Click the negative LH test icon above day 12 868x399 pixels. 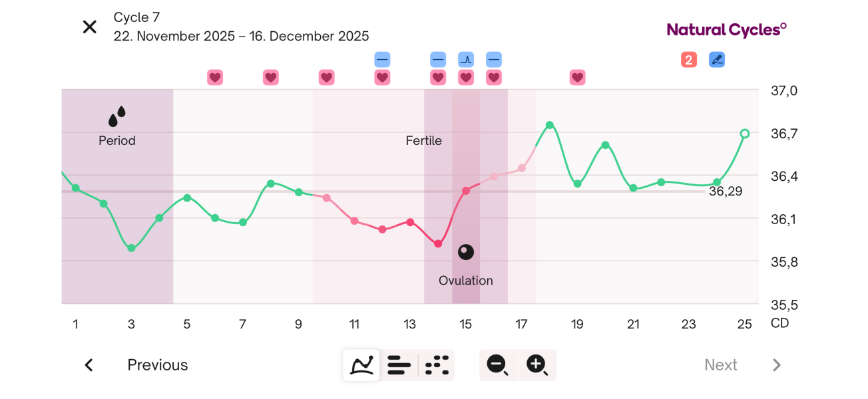[x=382, y=59]
